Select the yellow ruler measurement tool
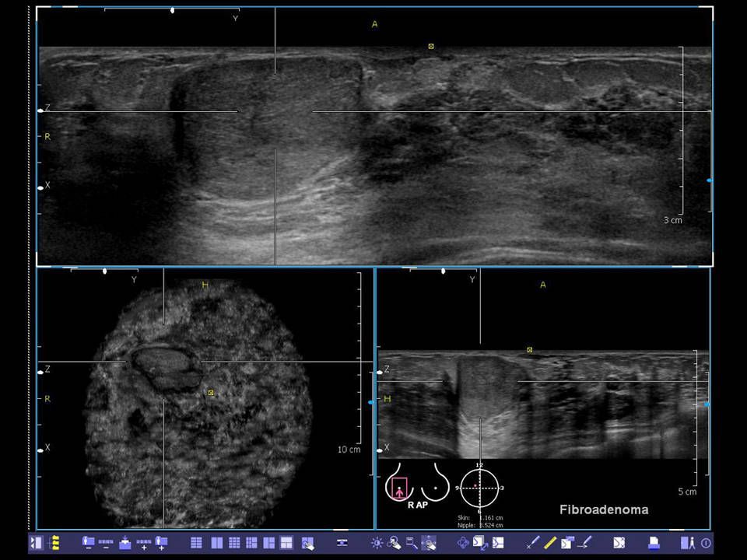This screenshot has width=747, height=560. pyautogui.click(x=549, y=542)
